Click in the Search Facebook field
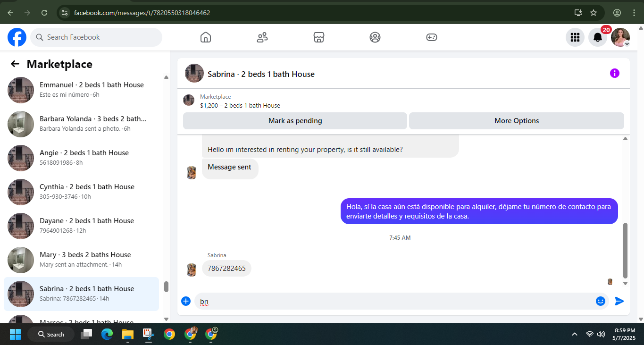This screenshot has width=644, height=345. click(x=96, y=37)
